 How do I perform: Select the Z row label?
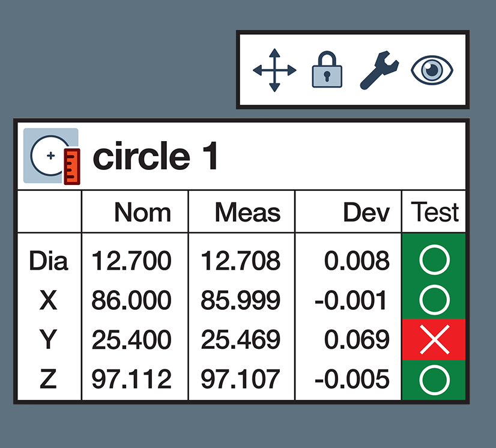coord(48,380)
